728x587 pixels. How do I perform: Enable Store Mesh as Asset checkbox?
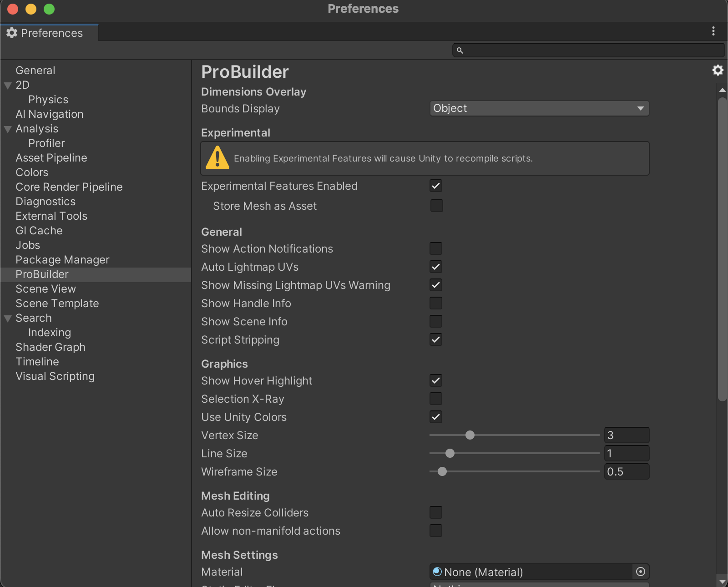436,206
